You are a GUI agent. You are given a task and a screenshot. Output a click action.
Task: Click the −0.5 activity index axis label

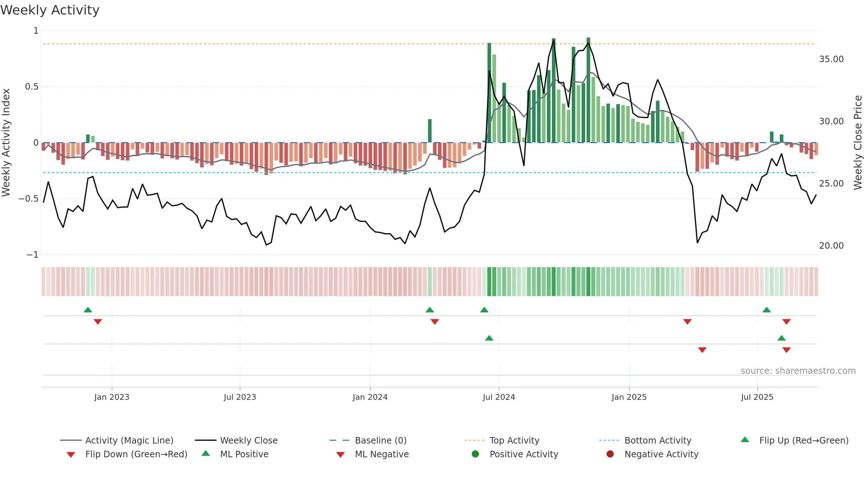tap(28, 199)
